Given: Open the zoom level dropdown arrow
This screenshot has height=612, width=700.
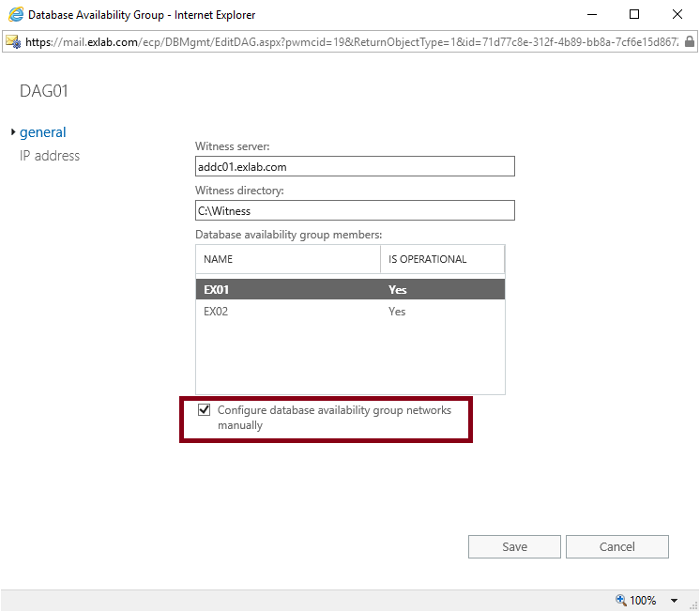Looking at the screenshot, I should (x=674, y=601).
